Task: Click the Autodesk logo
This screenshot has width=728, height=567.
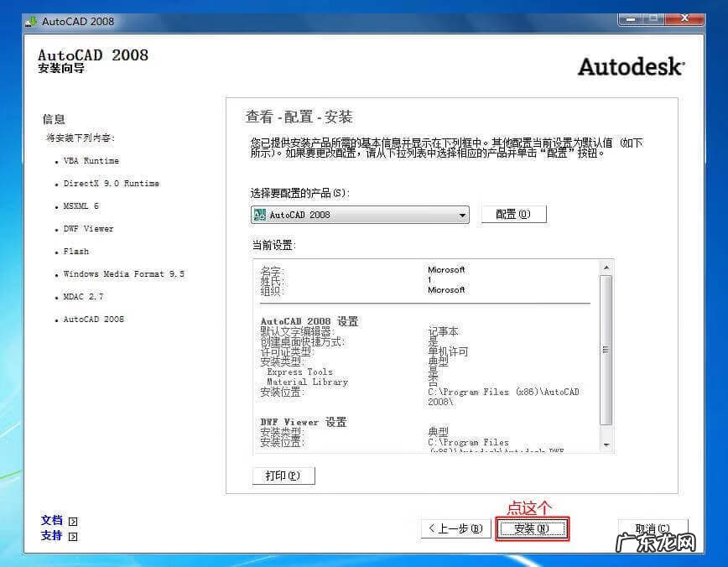Action: (632, 67)
